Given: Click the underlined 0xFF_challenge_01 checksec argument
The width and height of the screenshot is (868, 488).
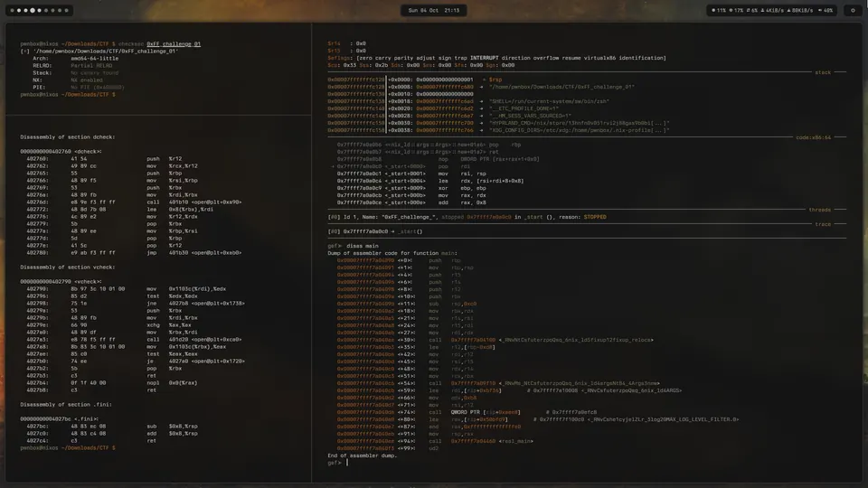Looking at the screenshot, I should click(174, 43).
